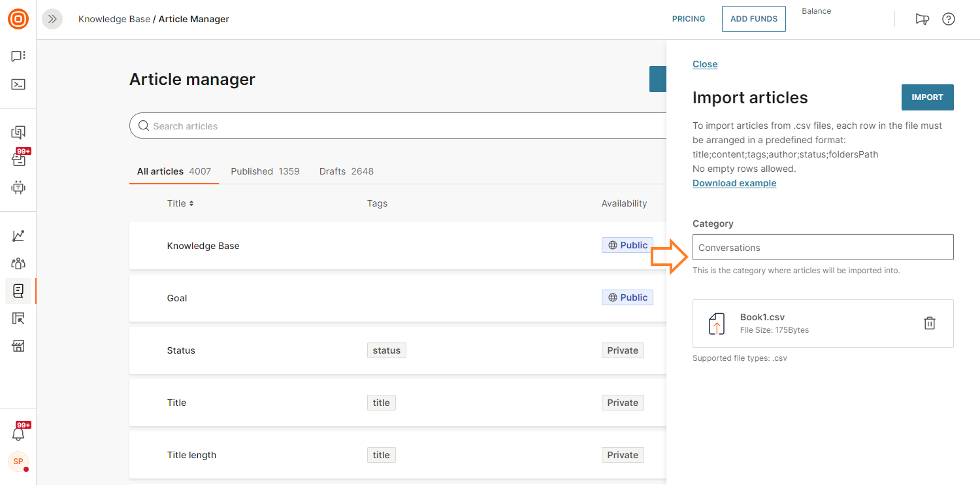980x485 pixels.
Task: Open the console terminal sidebar icon
Action: (18, 84)
